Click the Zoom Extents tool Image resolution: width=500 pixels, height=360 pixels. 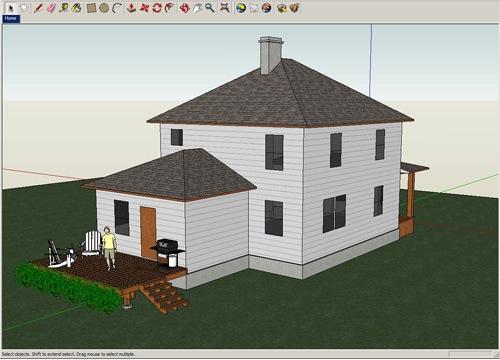[225, 8]
